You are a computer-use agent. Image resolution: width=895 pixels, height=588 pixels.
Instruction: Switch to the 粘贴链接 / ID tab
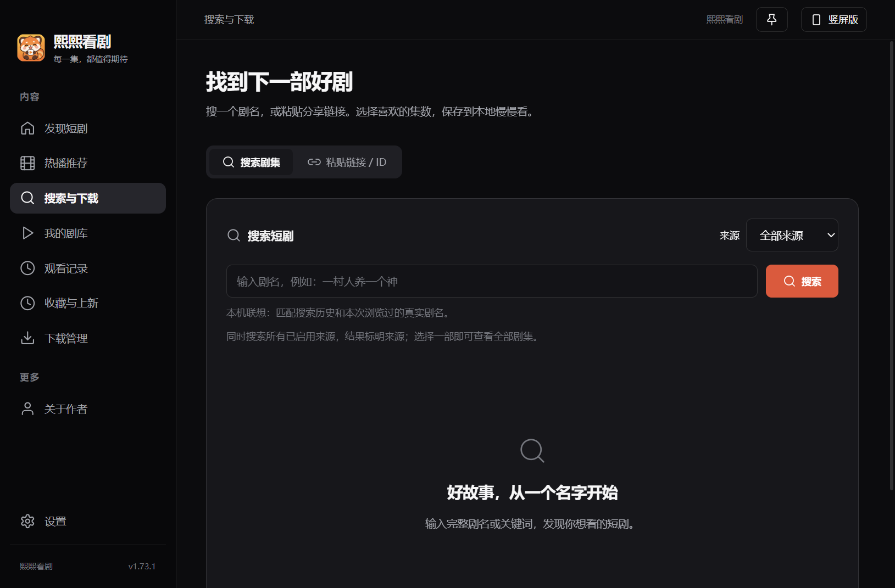click(347, 162)
